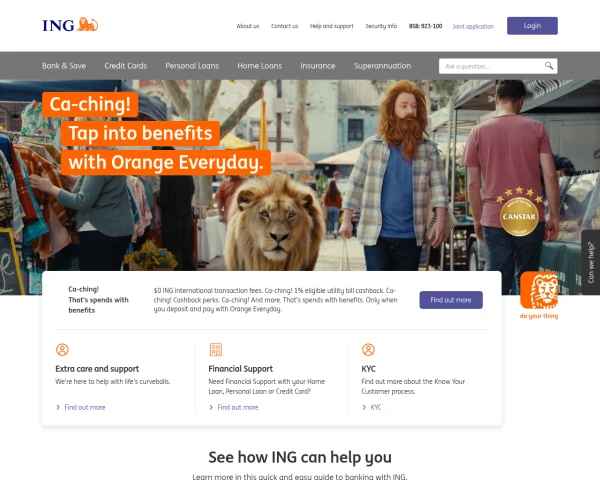Viewport: 600px width, 480px height.
Task: Click the Login button
Action: pyautogui.click(x=532, y=26)
